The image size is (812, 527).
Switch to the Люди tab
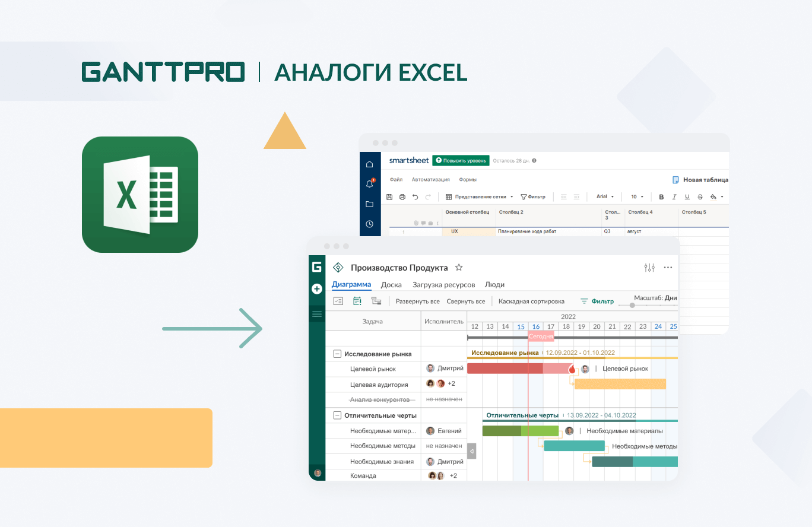click(494, 285)
